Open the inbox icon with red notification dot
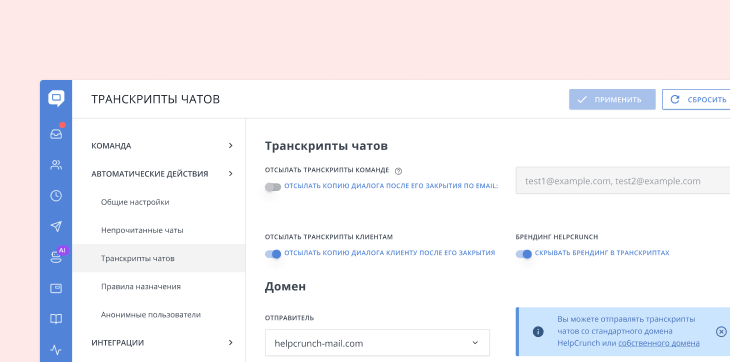730x362 pixels. click(56, 133)
